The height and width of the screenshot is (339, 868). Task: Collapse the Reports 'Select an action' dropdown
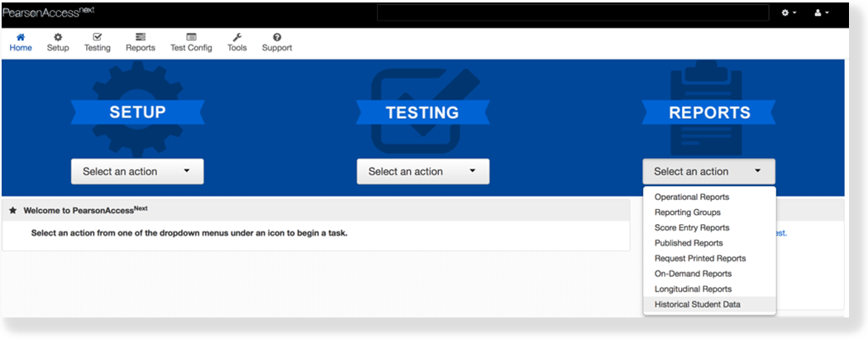(x=708, y=171)
